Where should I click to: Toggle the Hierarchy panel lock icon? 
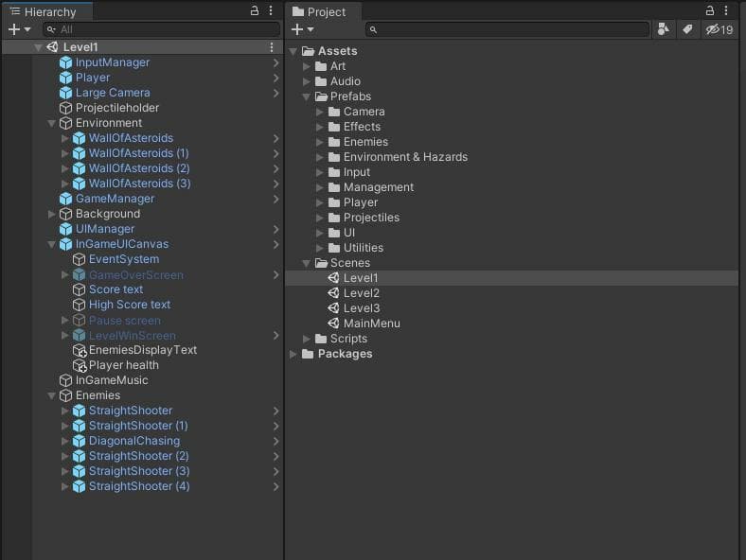(x=255, y=11)
